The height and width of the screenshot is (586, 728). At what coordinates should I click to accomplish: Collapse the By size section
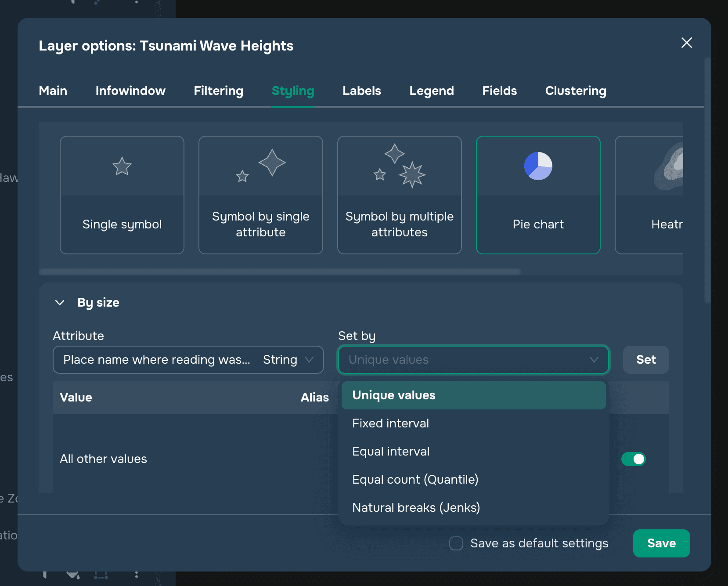point(60,303)
